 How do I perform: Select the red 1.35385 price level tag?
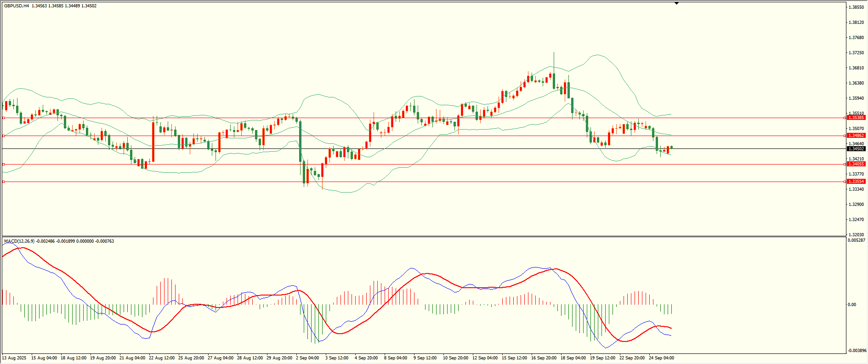pos(856,118)
